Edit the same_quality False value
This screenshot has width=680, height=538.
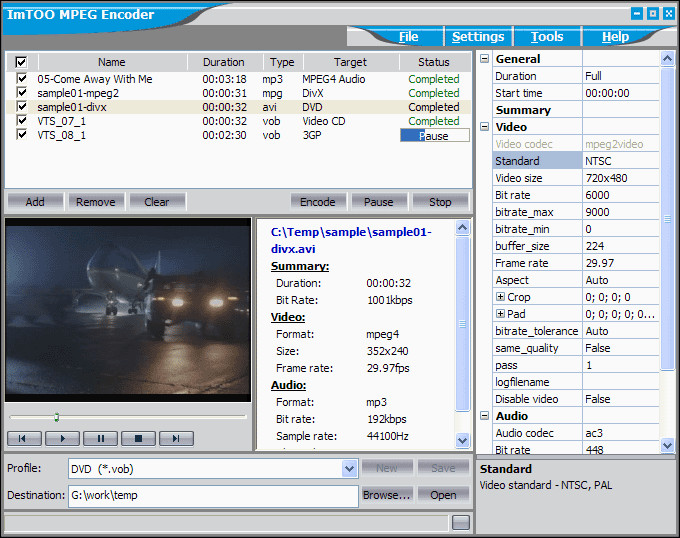tap(621, 348)
